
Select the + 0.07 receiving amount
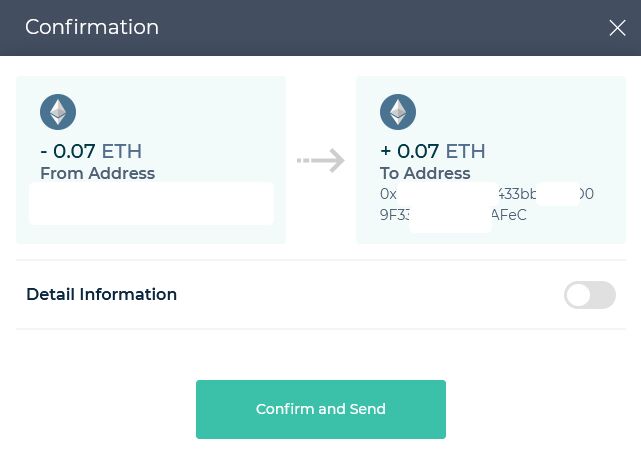click(x=409, y=152)
